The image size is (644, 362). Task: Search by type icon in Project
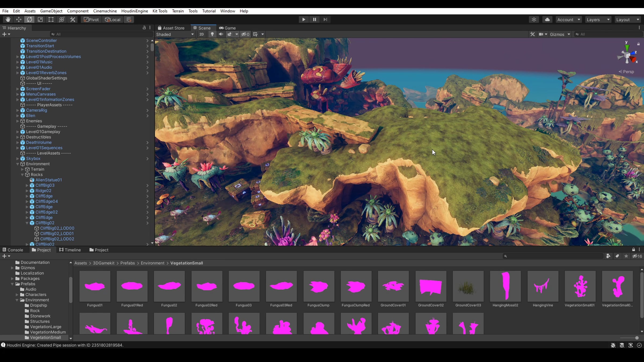pyautogui.click(x=608, y=256)
